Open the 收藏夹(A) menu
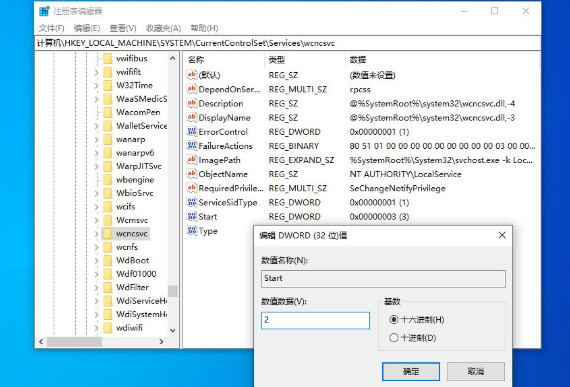The height and width of the screenshot is (387, 570). point(164,28)
